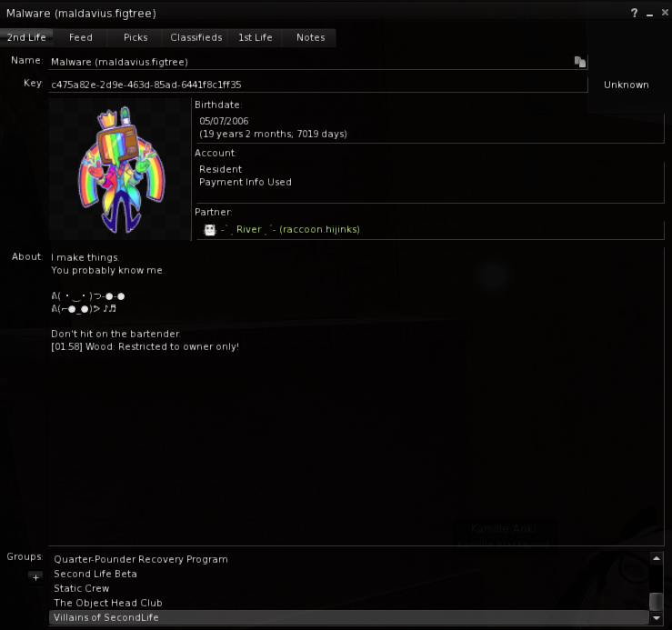Copy the avatar name with the clipboard icon
Screen dimensions: 672x630
[x=579, y=62]
